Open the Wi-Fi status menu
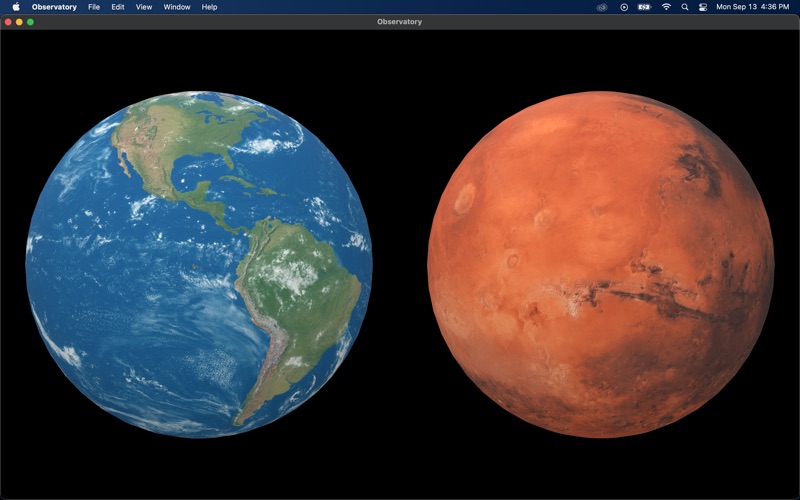 coord(666,7)
